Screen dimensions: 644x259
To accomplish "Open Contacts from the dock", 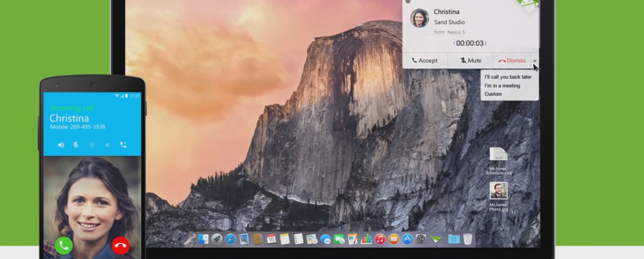I will click(x=257, y=239).
